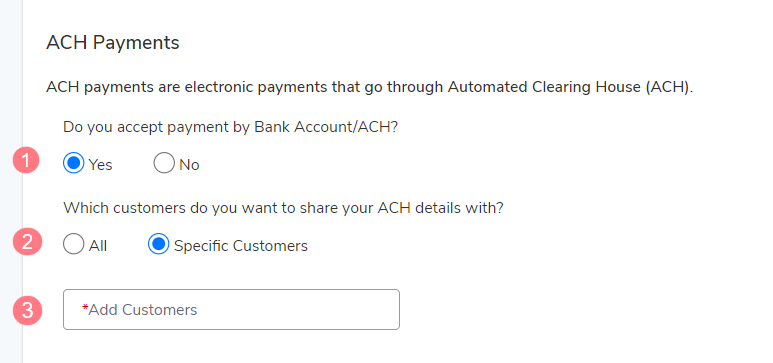773x363 pixels.
Task: Click the ACH Payments section heading
Action: click(x=113, y=43)
